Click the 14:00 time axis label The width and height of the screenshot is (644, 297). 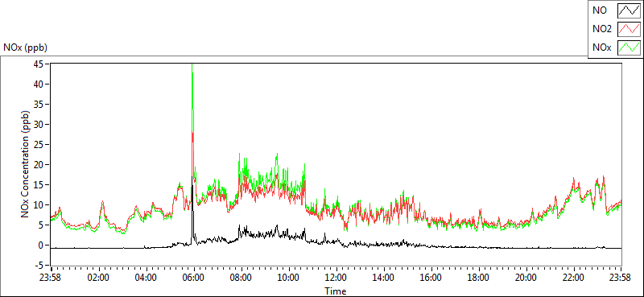[383, 278]
